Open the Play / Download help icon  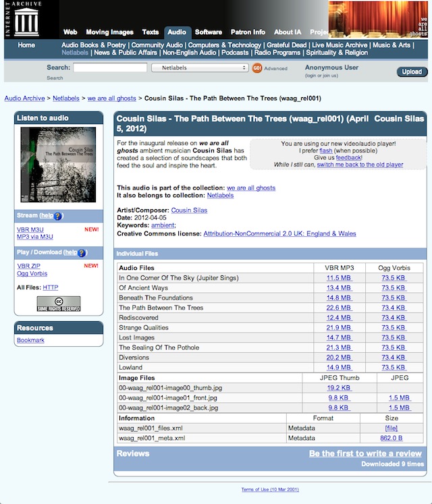(82, 253)
